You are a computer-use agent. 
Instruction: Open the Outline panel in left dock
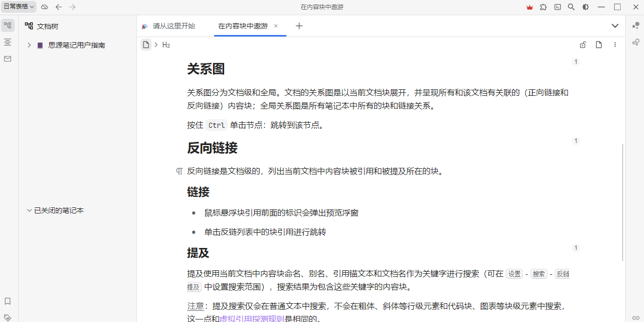pyautogui.click(x=8, y=42)
